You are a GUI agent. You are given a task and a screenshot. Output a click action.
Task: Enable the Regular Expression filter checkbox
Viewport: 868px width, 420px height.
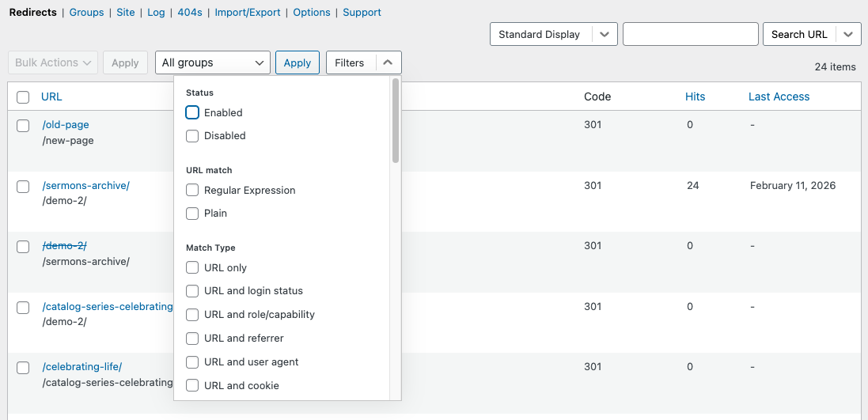(192, 191)
